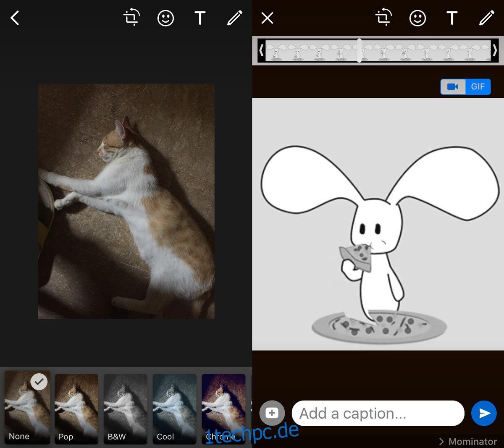The width and height of the screenshot is (504, 448).
Task: Send the GIF with the blue send button
Action: (484, 413)
